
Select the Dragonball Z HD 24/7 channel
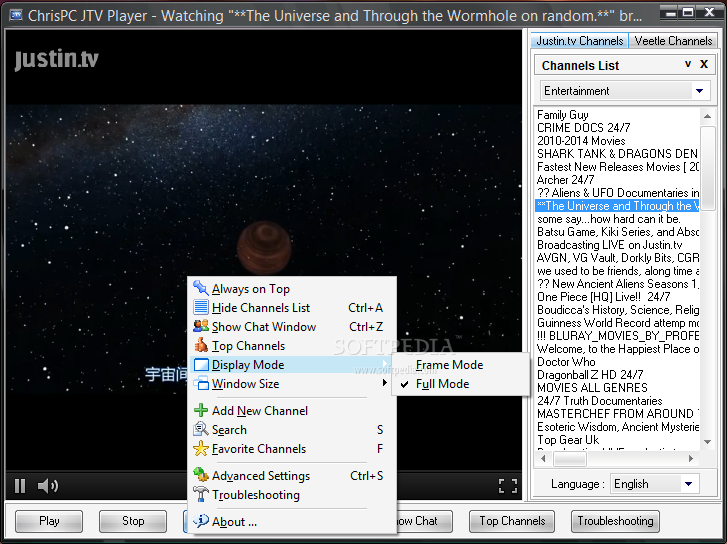(x=618, y=374)
